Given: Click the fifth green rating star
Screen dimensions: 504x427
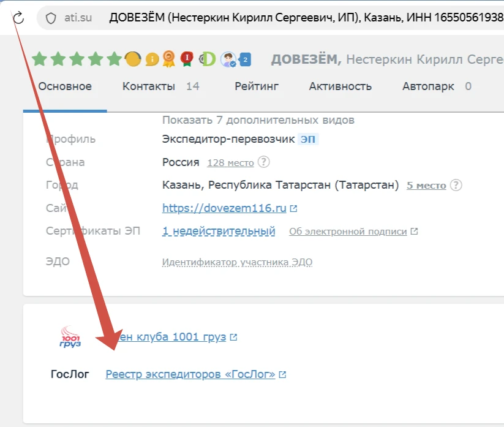Looking at the screenshot, I should tap(115, 59).
